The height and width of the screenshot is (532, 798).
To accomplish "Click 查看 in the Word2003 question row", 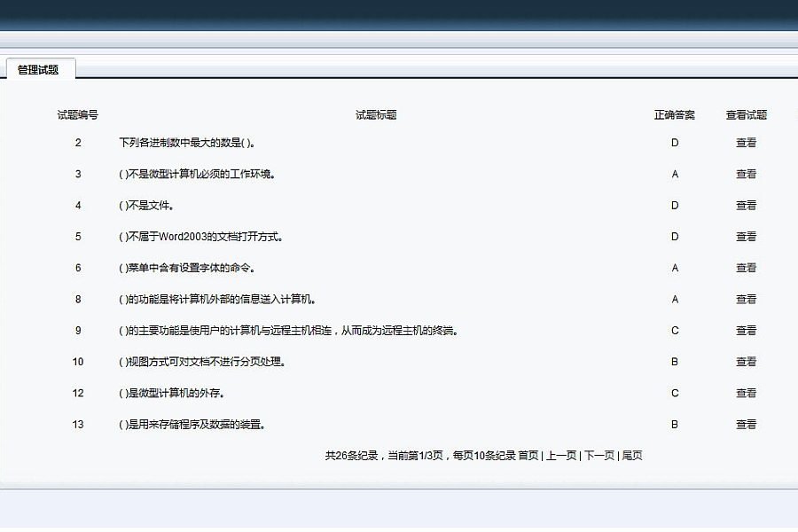I will (x=746, y=237).
